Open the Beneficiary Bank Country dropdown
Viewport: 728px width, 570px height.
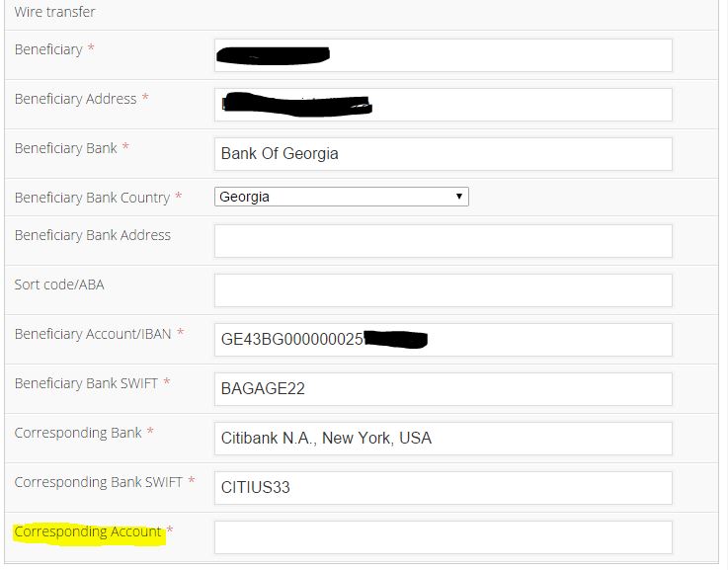341,197
